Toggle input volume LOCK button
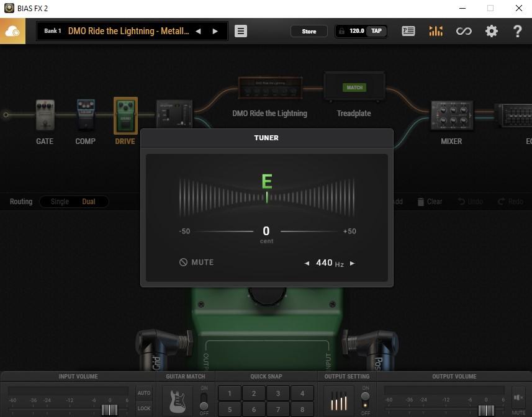 tap(144, 408)
